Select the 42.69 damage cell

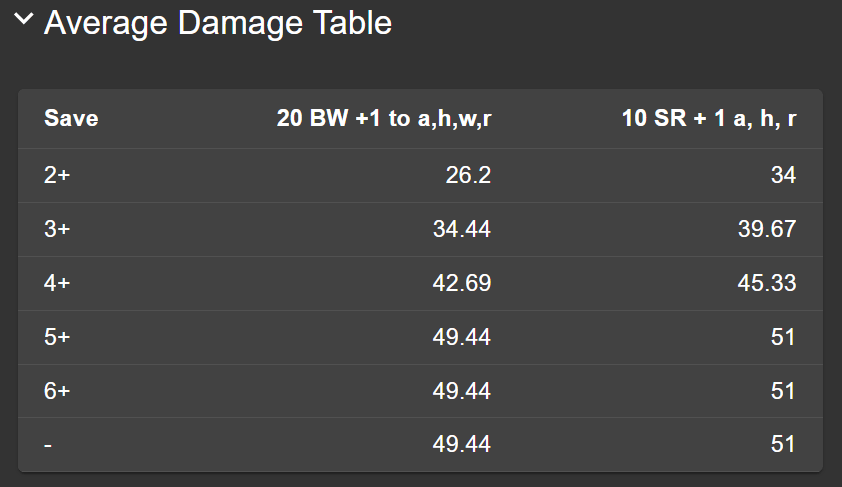(x=461, y=284)
